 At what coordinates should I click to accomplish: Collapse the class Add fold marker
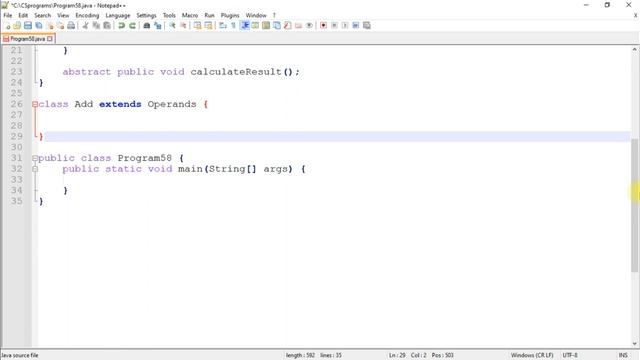pyautogui.click(x=35, y=104)
